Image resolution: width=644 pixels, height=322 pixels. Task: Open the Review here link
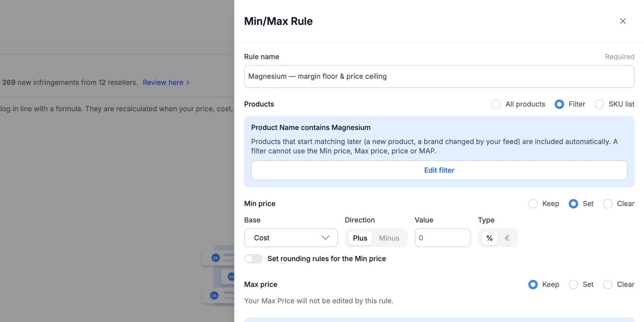click(163, 83)
